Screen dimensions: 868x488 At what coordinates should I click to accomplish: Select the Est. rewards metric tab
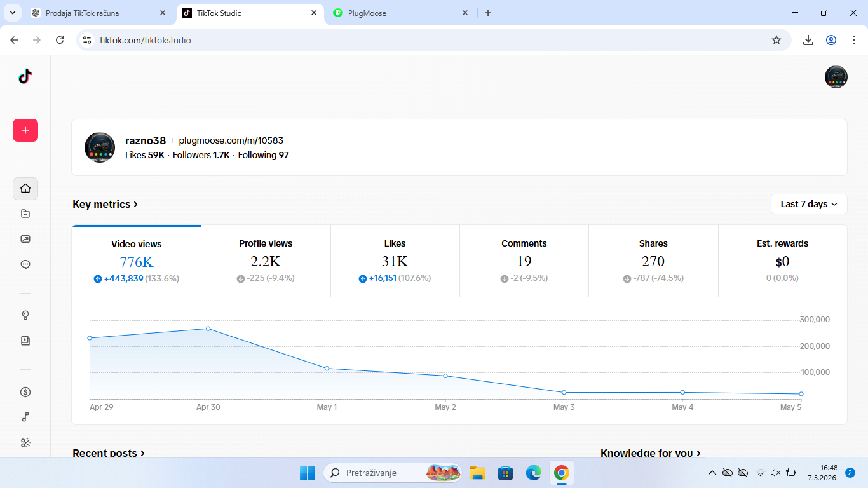tap(782, 261)
